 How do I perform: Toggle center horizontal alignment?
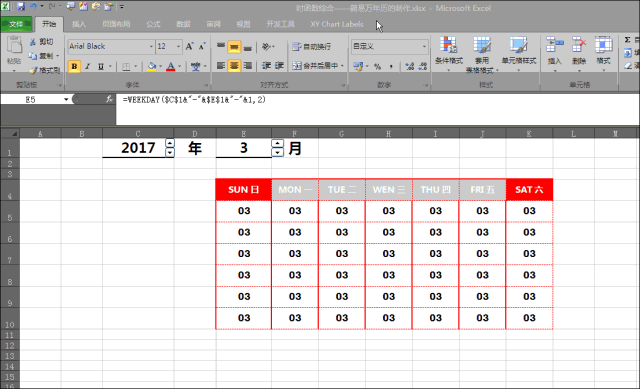pyautogui.click(x=234, y=65)
